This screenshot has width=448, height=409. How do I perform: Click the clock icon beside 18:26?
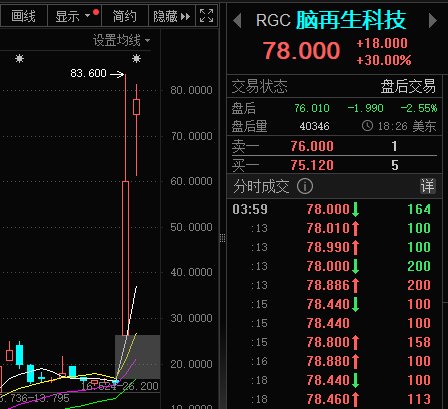click(367, 126)
